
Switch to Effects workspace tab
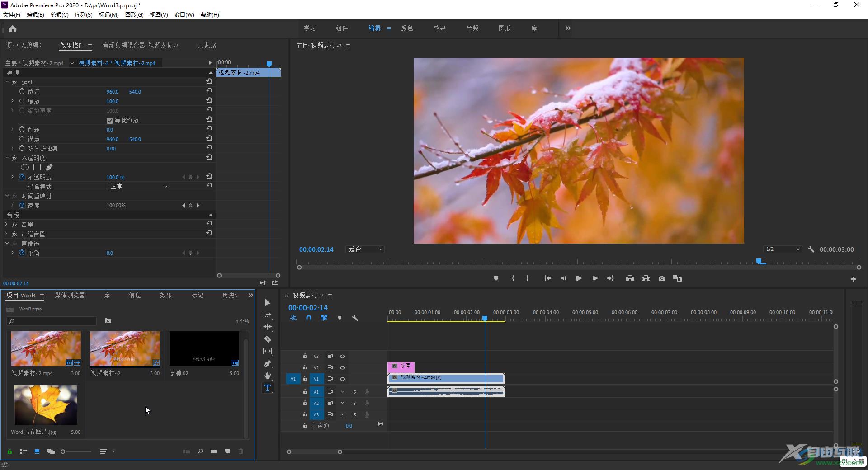pyautogui.click(x=439, y=28)
